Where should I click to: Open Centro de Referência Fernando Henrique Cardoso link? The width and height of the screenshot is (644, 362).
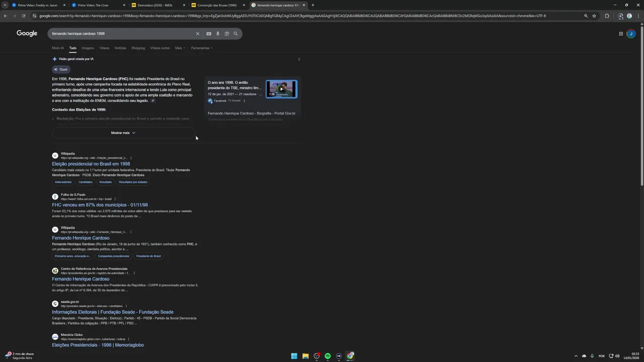(80, 279)
